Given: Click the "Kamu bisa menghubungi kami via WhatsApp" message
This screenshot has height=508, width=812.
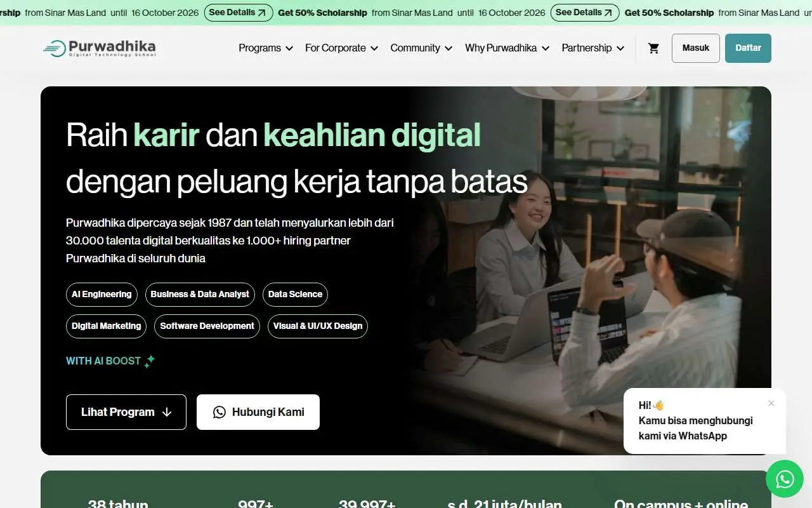Looking at the screenshot, I should pyautogui.click(x=696, y=428).
